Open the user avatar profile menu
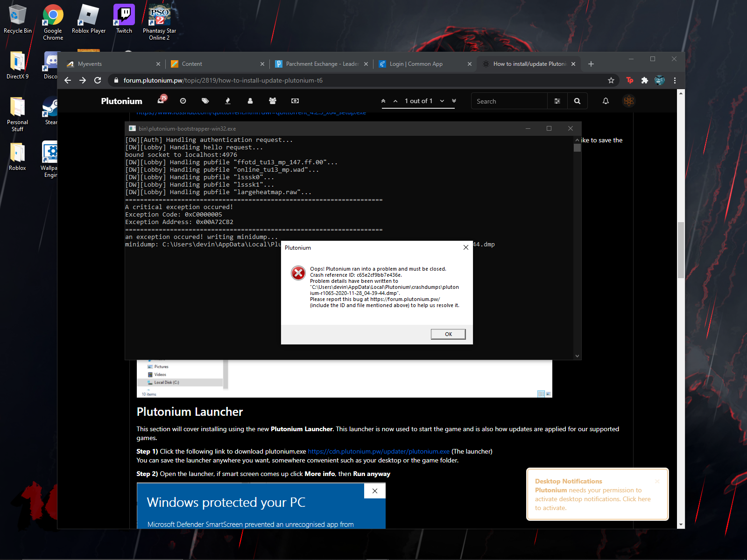The width and height of the screenshot is (747, 560). 629,101
